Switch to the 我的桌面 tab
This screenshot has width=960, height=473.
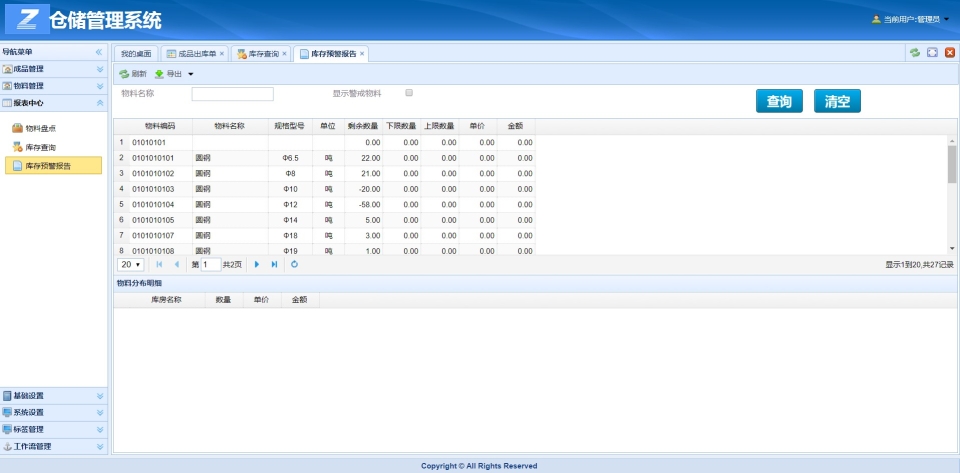[x=135, y=53]
